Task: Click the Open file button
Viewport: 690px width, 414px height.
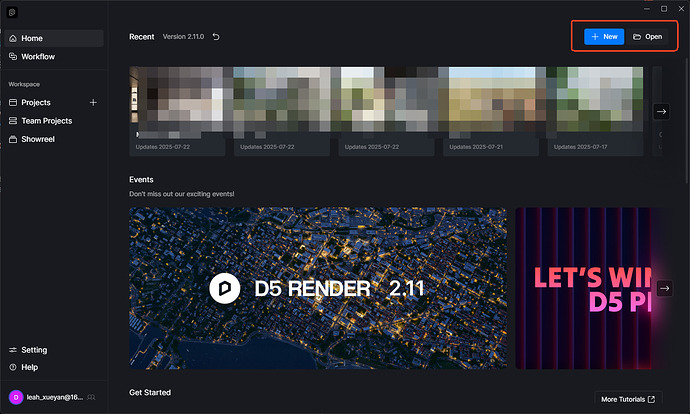Action: pos(647,37)
